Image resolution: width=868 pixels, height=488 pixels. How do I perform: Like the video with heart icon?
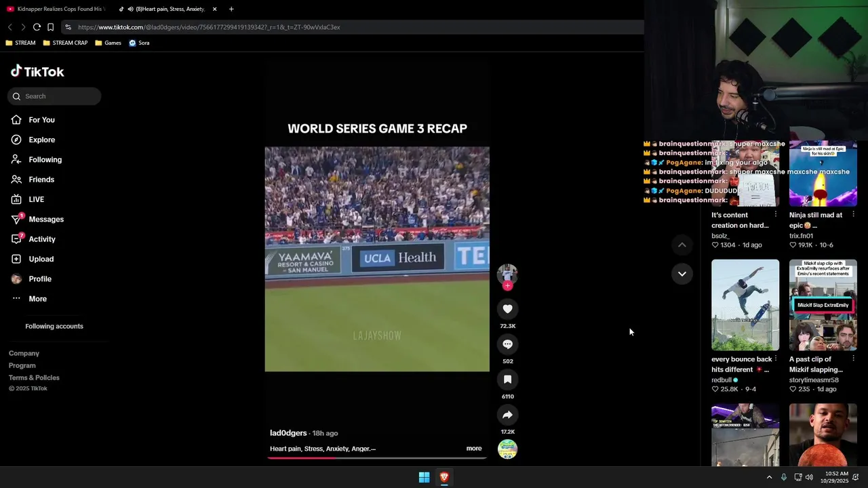coord(507,309)
